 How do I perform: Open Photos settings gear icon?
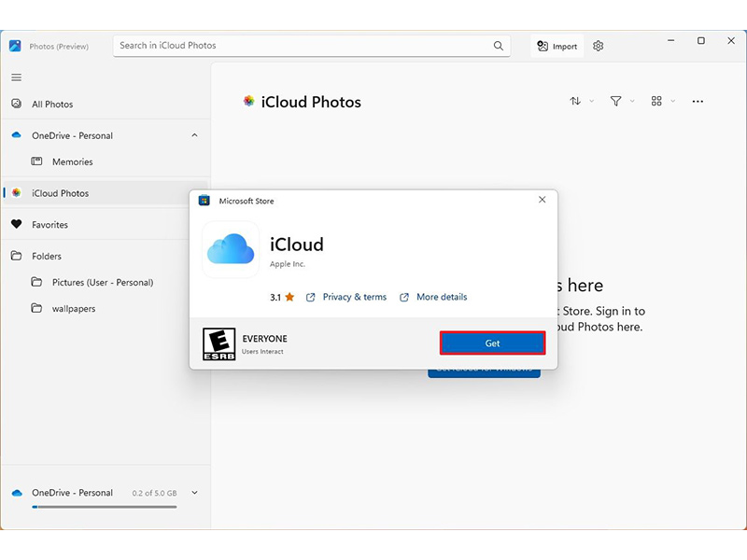(599, 46)
